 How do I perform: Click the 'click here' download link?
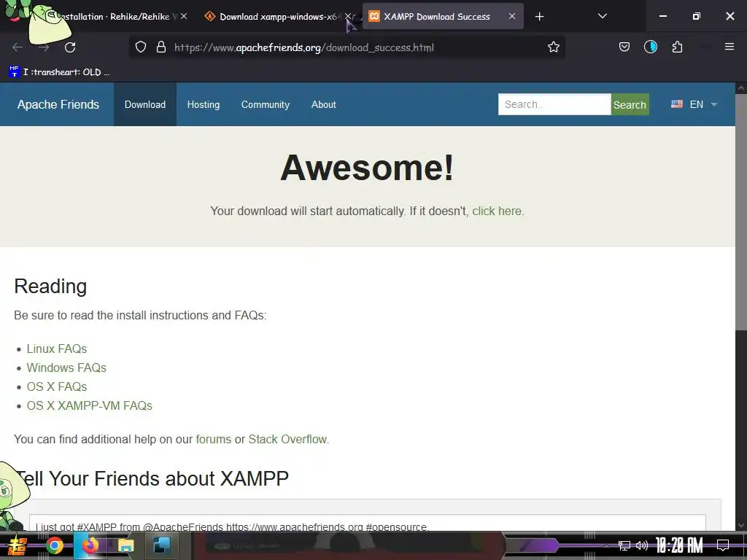[x=497, y=211]
